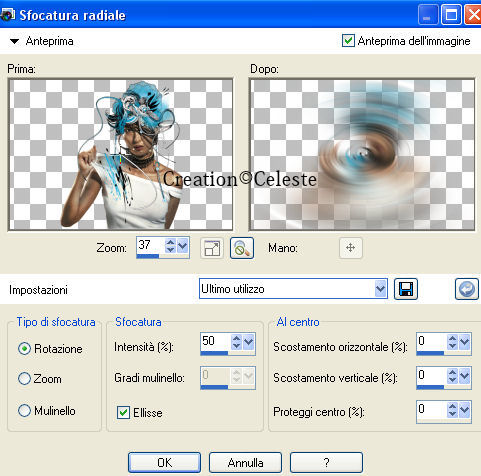This screenshot has height=476, width=481.
Task: Toggle the auto proof magnifier icon
Action: [x=242, y=248]
